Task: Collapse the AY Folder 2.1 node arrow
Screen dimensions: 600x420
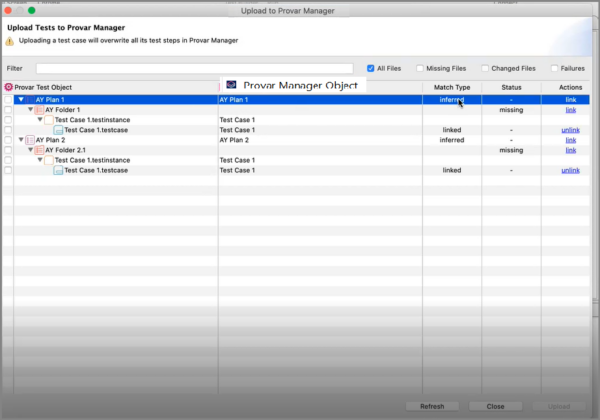Action: coord(31,150)
